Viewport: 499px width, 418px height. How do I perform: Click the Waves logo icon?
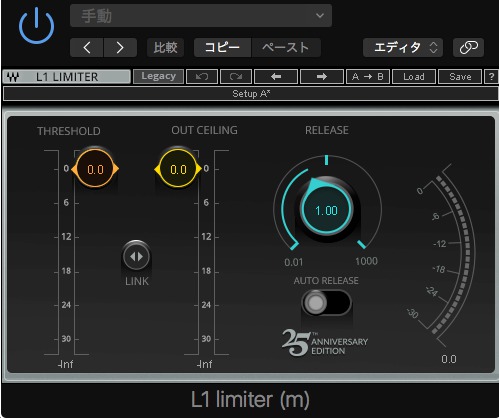coord(13,77)
